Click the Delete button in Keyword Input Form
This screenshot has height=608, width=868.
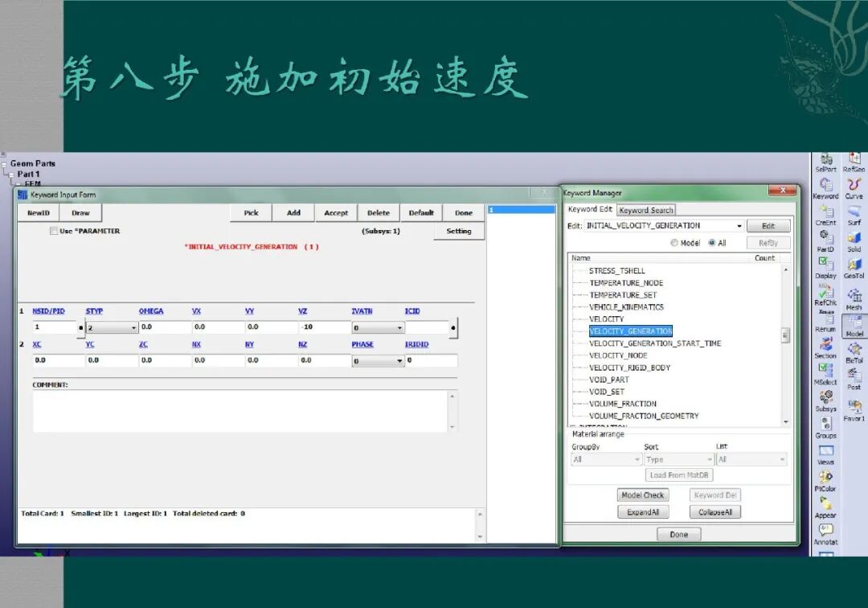coord(379,212)
